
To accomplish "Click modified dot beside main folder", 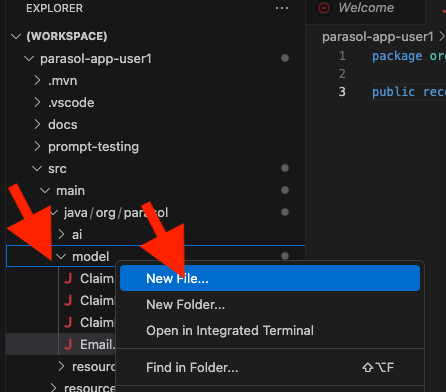I will 285,190.
